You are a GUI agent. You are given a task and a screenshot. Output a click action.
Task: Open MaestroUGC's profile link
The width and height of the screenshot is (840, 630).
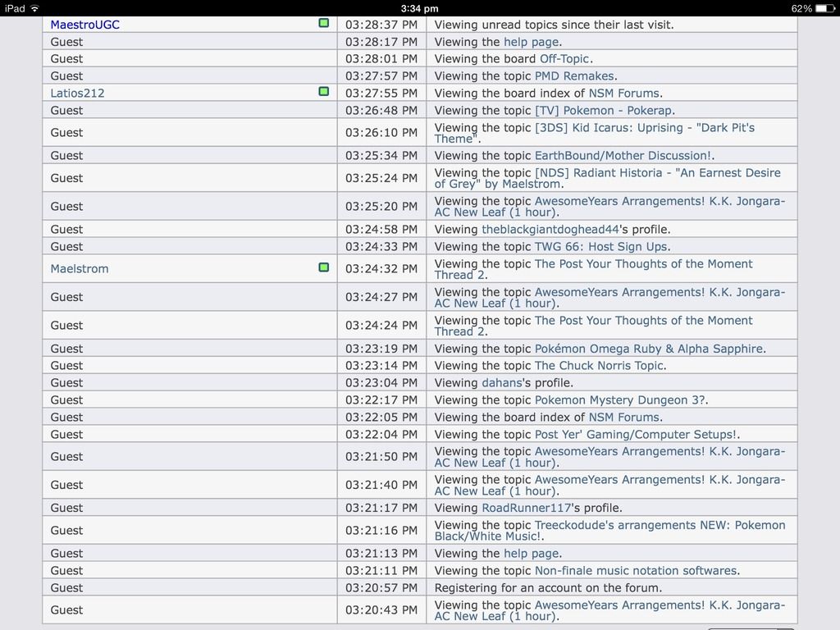point(84,25)
